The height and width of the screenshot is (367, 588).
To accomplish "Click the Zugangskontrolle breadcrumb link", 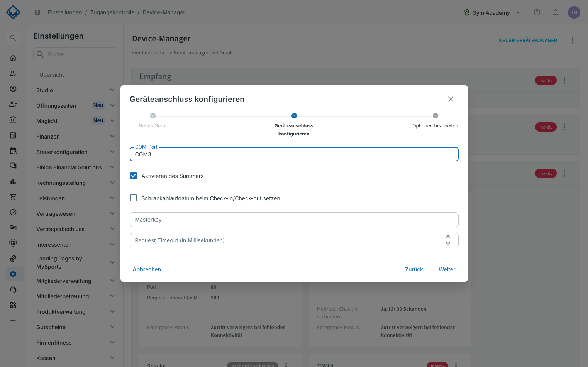I will [112, 12].
